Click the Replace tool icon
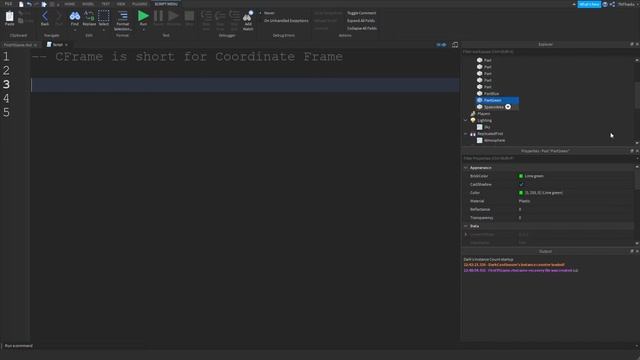Screen dimensions: 640x360 89,16
